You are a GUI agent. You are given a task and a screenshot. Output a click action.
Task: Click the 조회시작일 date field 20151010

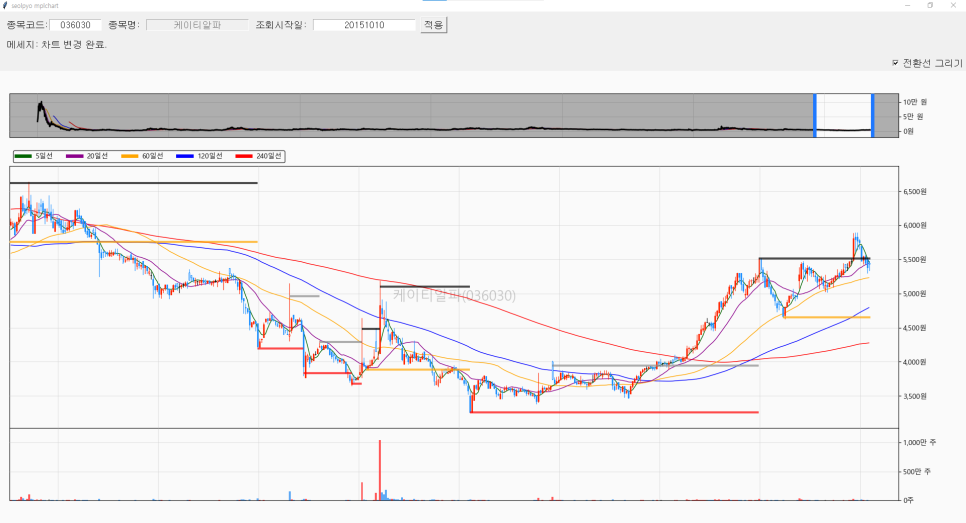click(364, 25)
